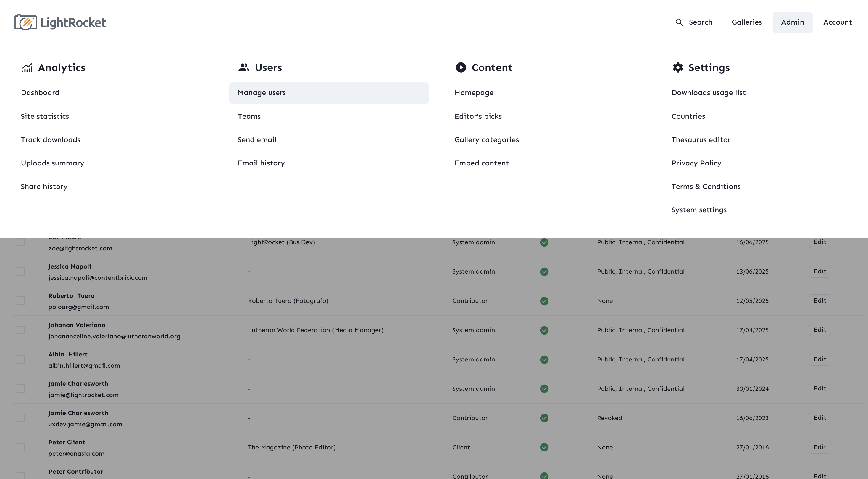Viewport: 868px width, 479px height.
Task: Click the Revoked access value
Action: pos(609,418)
